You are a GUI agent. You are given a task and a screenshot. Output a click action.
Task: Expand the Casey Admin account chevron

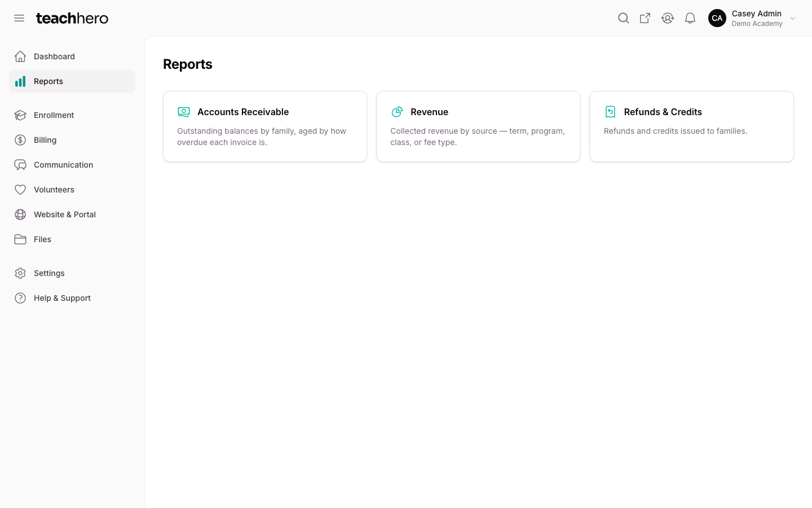click(x=793, y=19)
